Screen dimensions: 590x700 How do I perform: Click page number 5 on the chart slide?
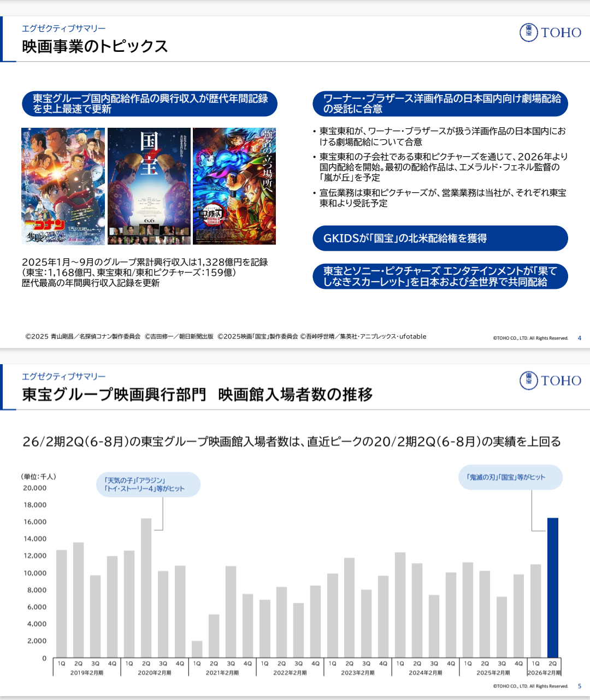click(580, 686)
